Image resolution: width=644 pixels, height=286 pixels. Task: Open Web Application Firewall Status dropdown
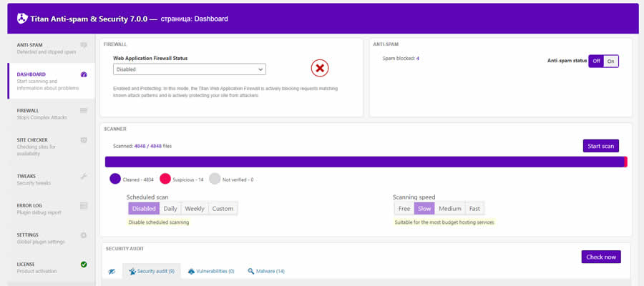point(190,69)
